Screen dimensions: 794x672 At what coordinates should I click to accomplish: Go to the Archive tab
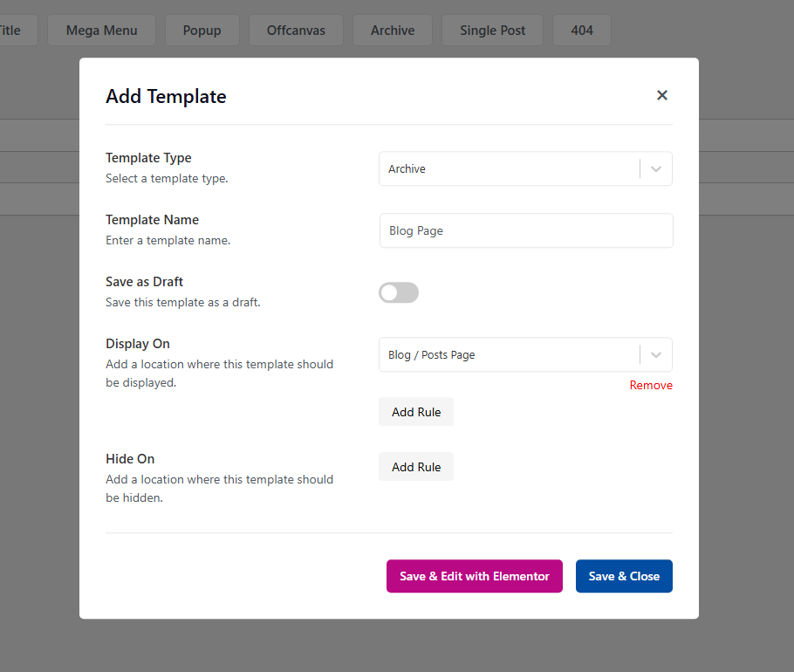click(x=393, y=31)
